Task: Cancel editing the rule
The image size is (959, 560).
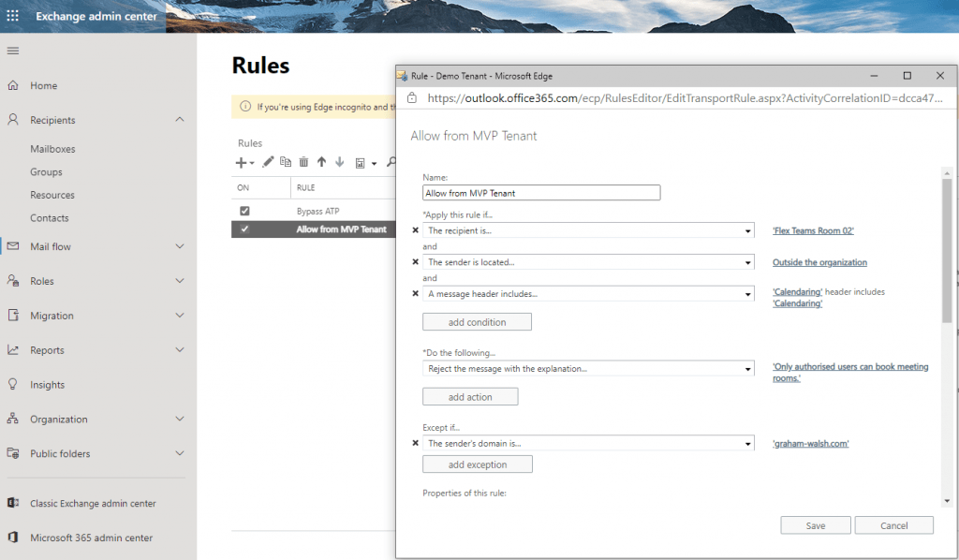Action: (x=894, y=525)
